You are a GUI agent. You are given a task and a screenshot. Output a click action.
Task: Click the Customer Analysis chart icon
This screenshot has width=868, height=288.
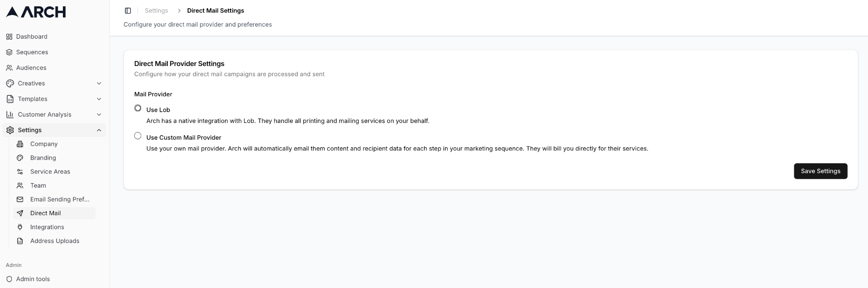(x=9, y=114)
